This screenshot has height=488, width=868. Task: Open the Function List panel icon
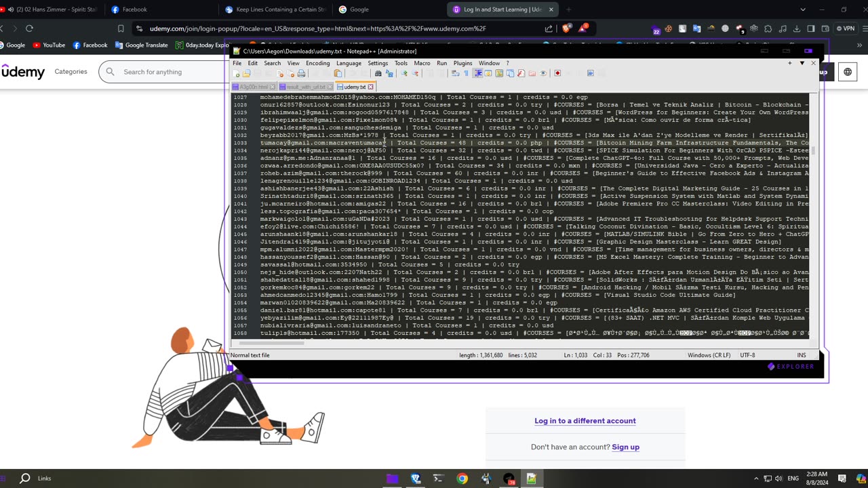[x=521, y=73]
